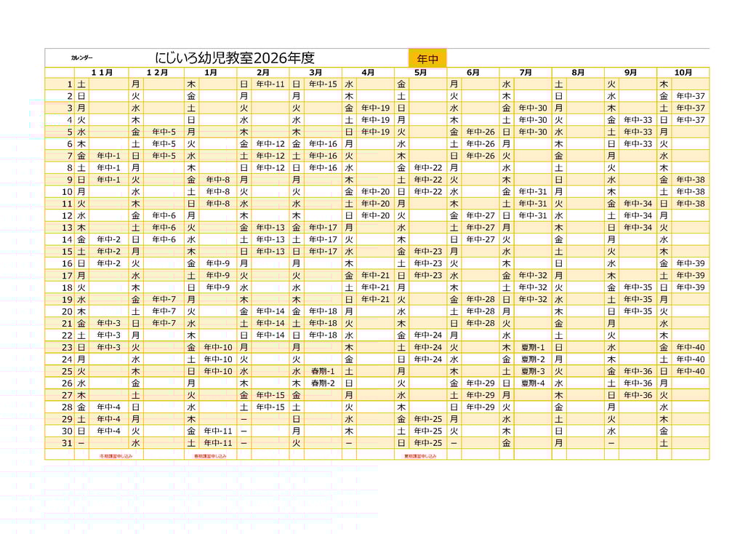Image resolution: width=756 pixels, height=534 pixels.
Task: Click the orange 年中 badge
Action: click(x=427, y=59)
